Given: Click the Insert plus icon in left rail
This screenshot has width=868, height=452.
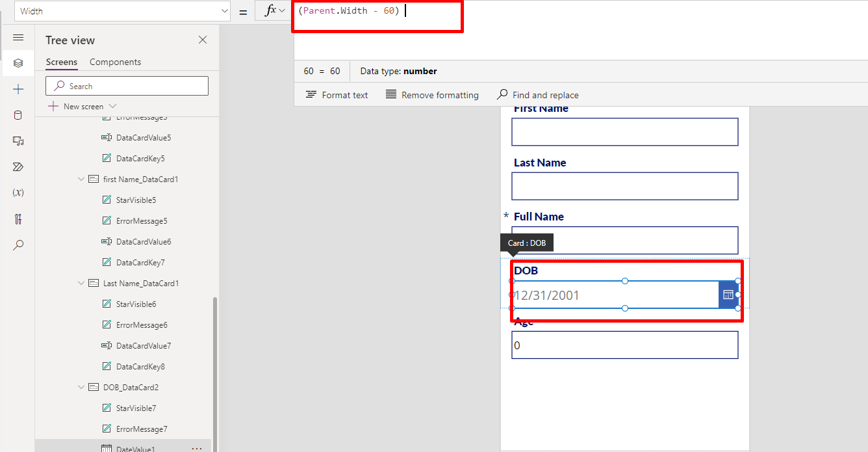Looking at the screenshot, I should point(18,89).
